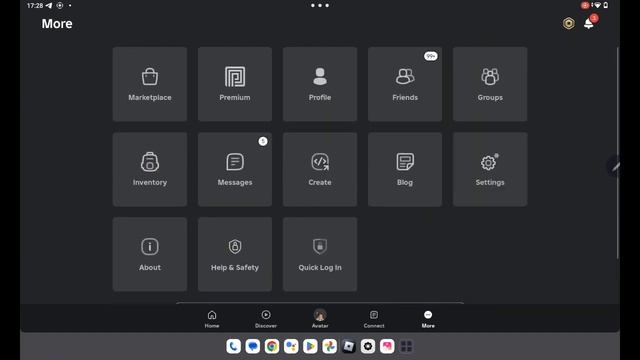Open the Groups tile

pyautogui.click(x=490, y=84)
